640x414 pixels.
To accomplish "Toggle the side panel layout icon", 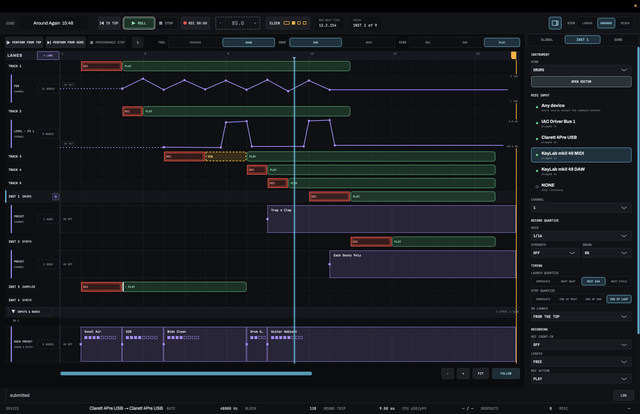I will pyautogui.click(x=555, y=23).
